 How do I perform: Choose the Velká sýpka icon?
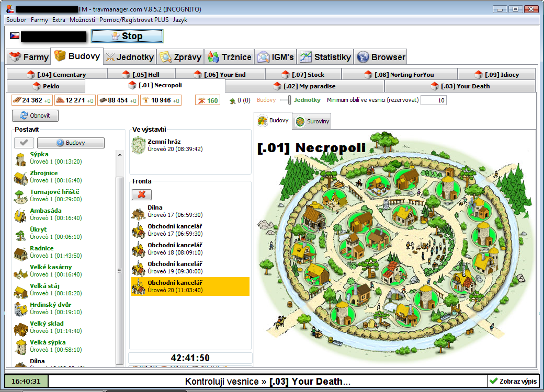[21, 346]
